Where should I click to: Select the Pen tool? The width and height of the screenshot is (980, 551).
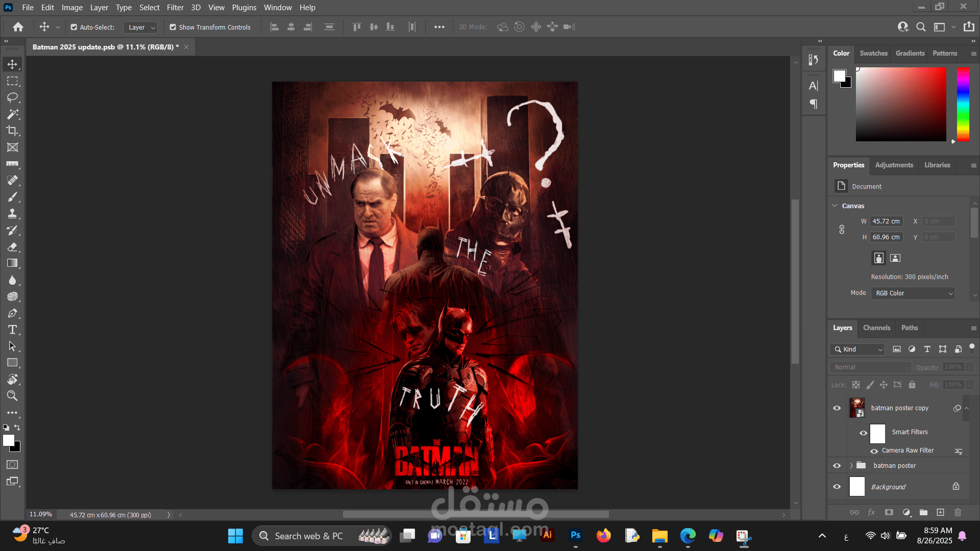pyautogui.click(x=12, y=313)
